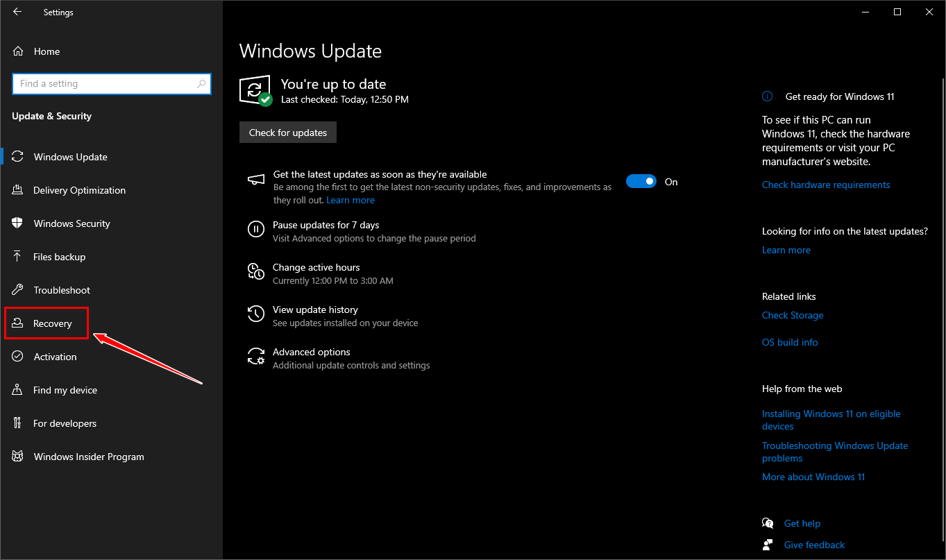Click the Files backup upload arrow icon
Viewport: 946px width, 560px height.
click(x=18, y=257)
